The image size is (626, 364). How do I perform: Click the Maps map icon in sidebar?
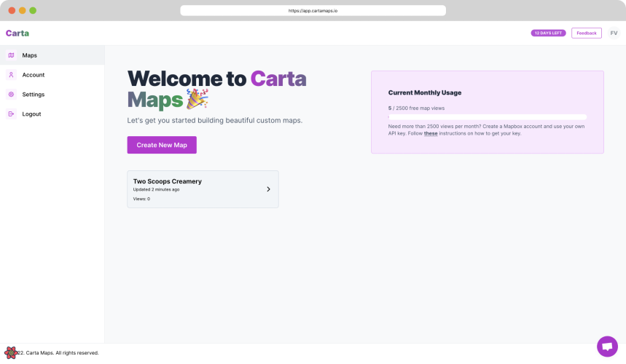coord(11,55)
